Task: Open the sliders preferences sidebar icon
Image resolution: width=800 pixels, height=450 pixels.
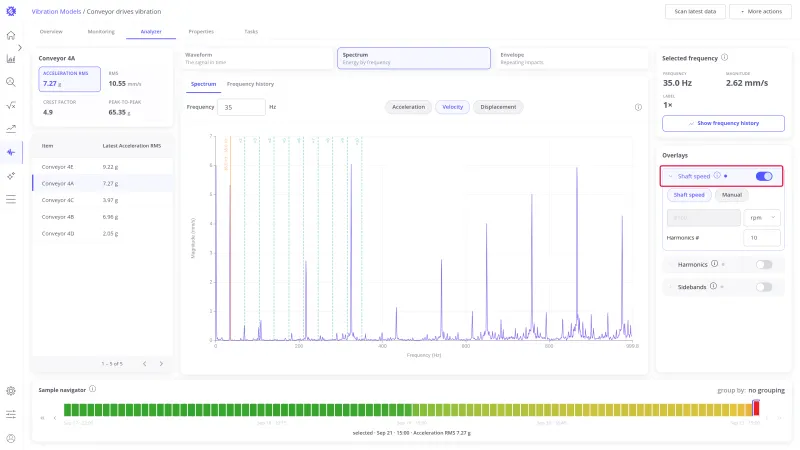Action: 11,414
